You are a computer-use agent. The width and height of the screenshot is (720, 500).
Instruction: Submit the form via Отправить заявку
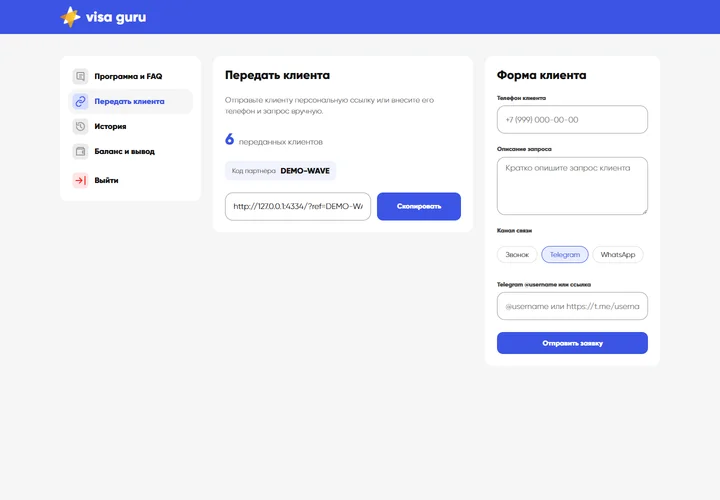[x=572, y=343]
